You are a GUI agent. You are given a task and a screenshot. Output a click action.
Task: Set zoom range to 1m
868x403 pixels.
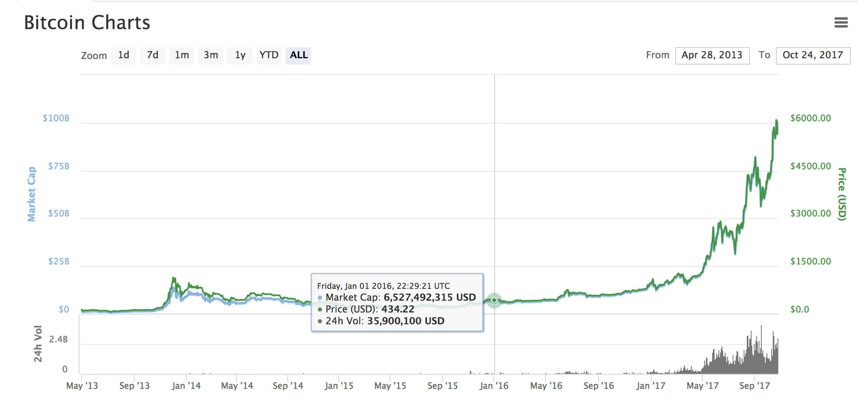click(x=182, y=55)
